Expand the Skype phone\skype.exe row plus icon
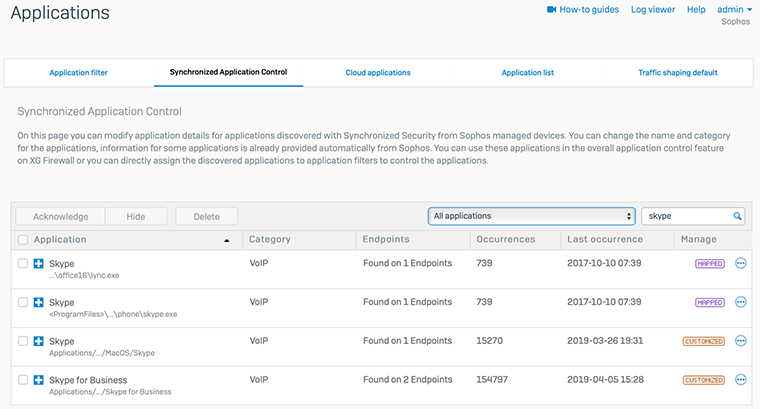The image size is (760, 409). [x=39, y=302]
